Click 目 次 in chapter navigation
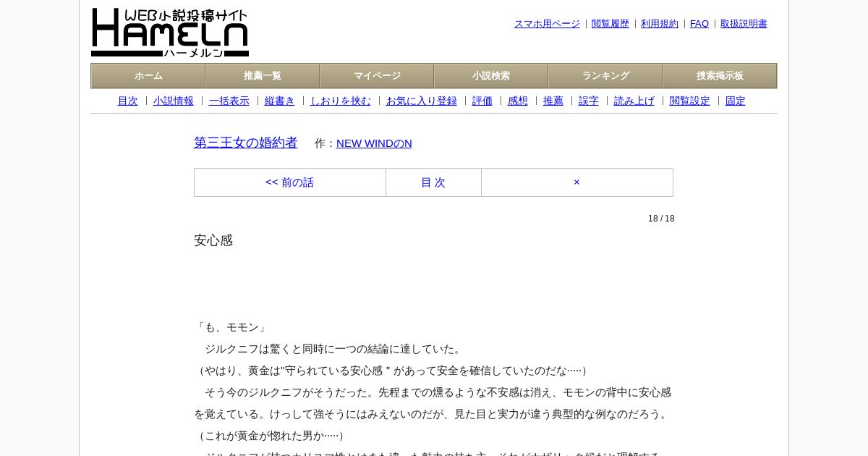Viewport: 868px width, 456px height. point(433,182)
